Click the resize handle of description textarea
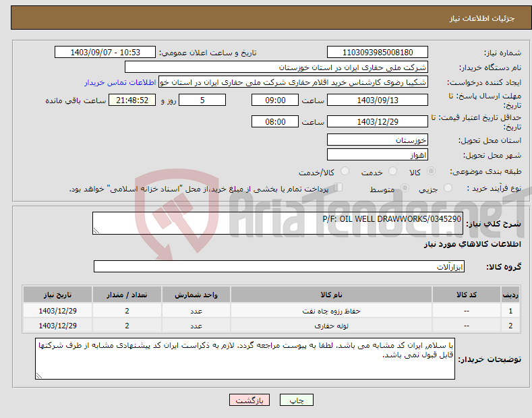 pos(96,231)
